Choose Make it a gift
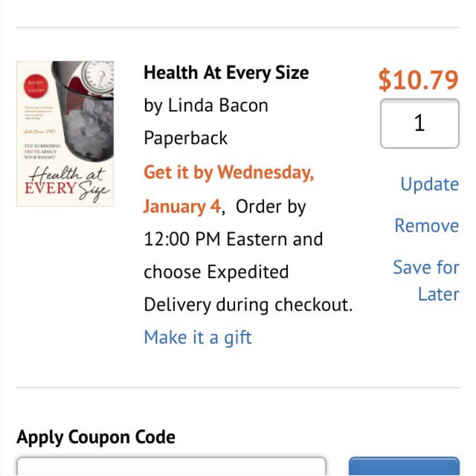 197,338
